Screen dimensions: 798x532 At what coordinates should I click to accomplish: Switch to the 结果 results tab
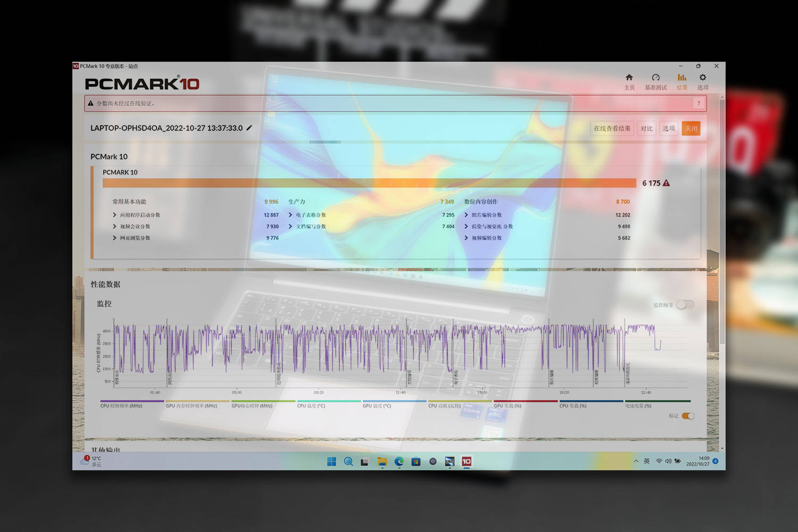(681, 81)
